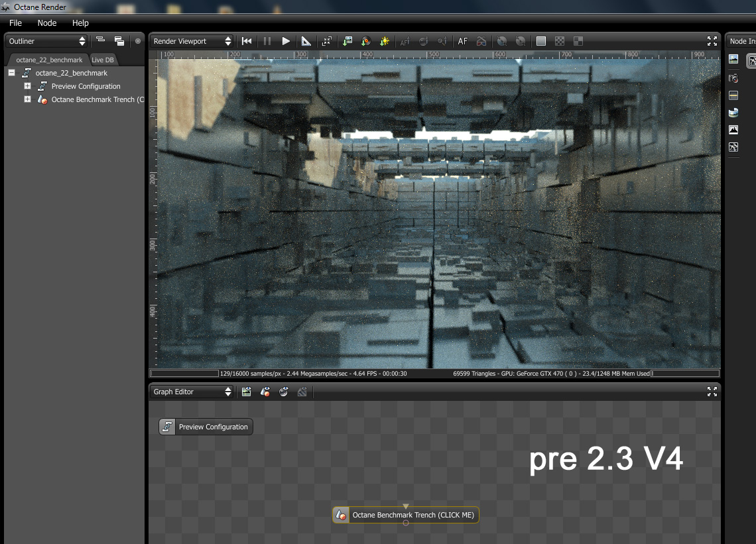Select Octane Benchmark Trench in the Outliner
The width and height of the screenshot is (756, 544).
pos(97,99)
